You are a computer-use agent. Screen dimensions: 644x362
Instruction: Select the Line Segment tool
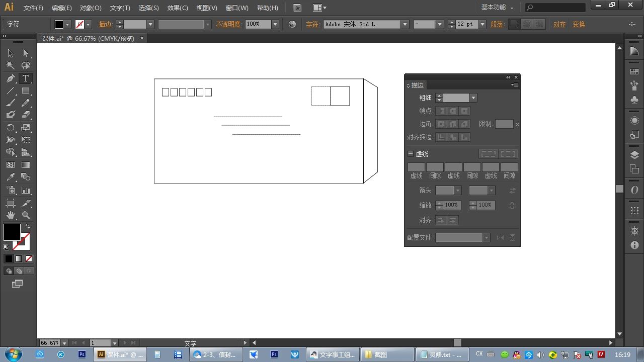click(x=11, y=91)
